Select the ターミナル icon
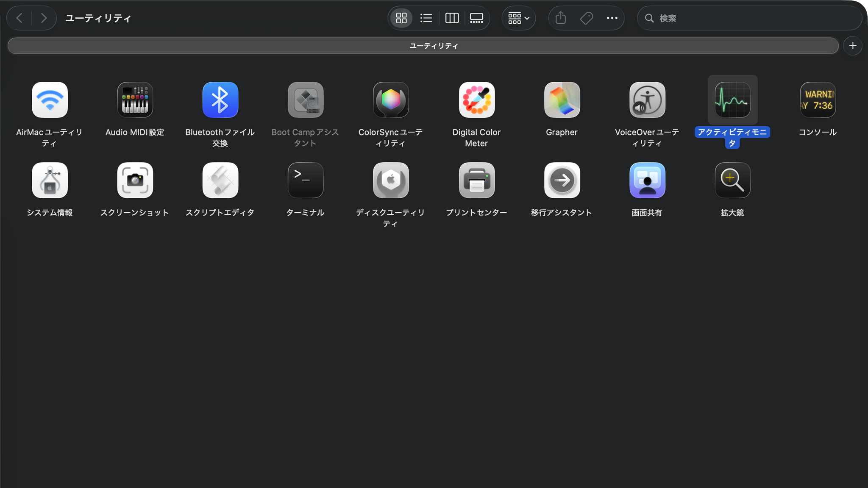The image size is (868, 488). coord(306,180)
